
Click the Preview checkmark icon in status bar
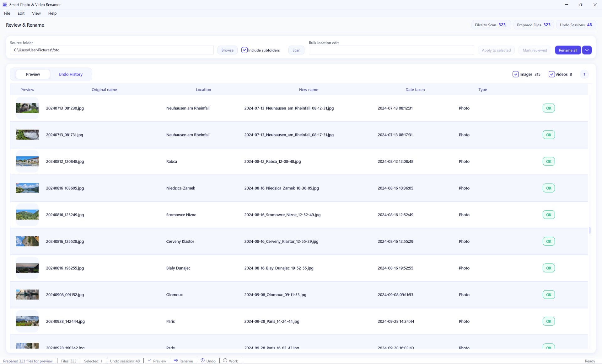(149, 361)
